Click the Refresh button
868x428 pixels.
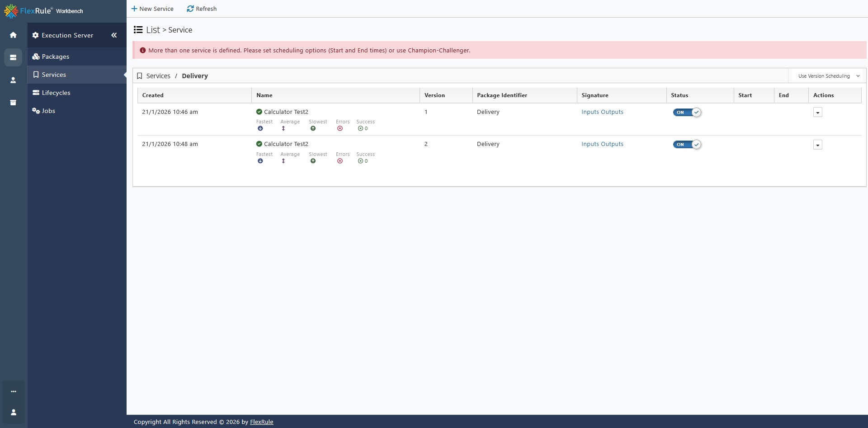[202, 9]
